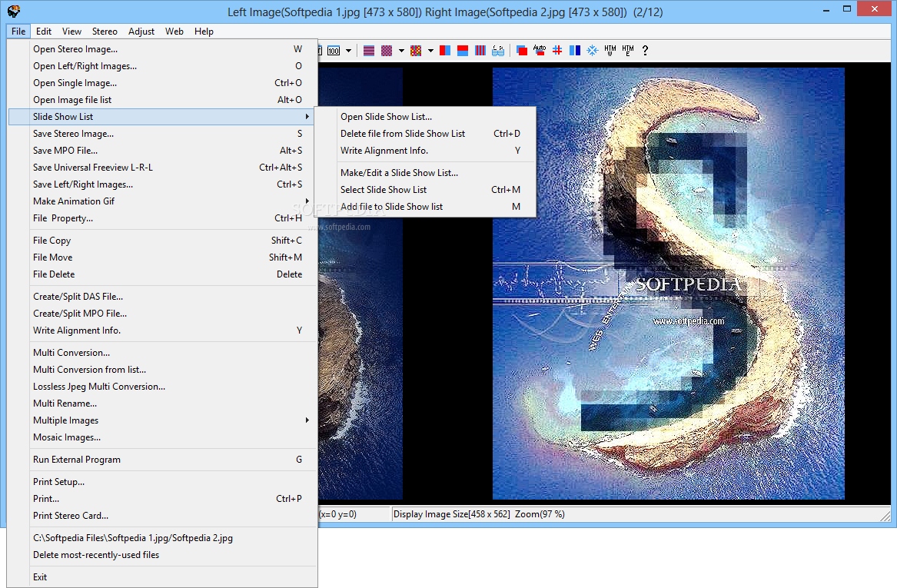Choose Delete most-recently-used files

click(162, 555)
